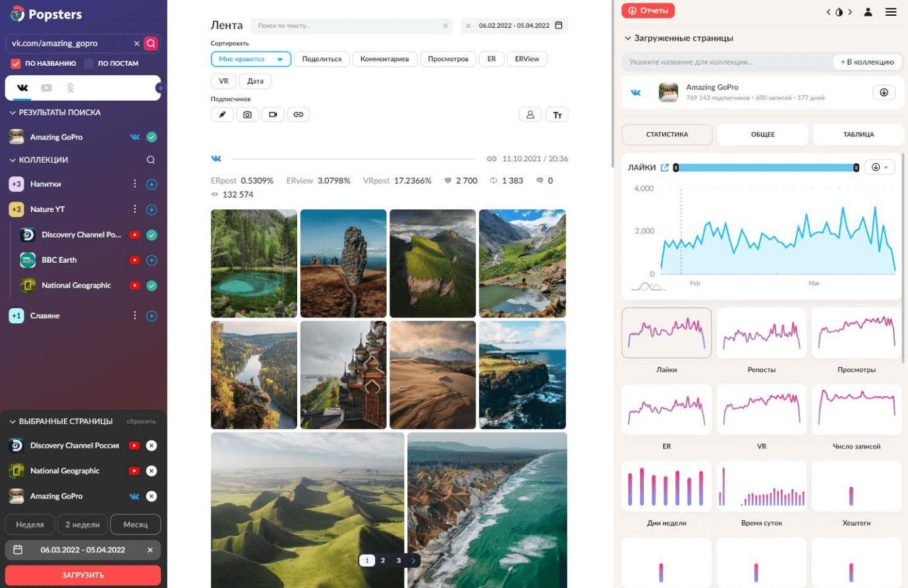908x588 pixels.
Task: Click the Tт text size icon
Action: coord(557,115)
